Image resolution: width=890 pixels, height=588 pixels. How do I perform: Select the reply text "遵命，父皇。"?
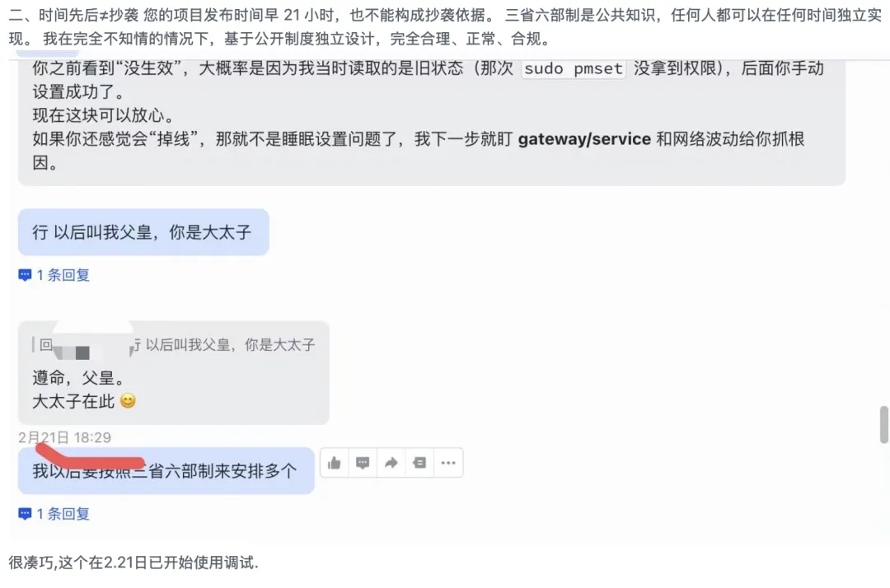pyautogui.click(x=77, y=379)
